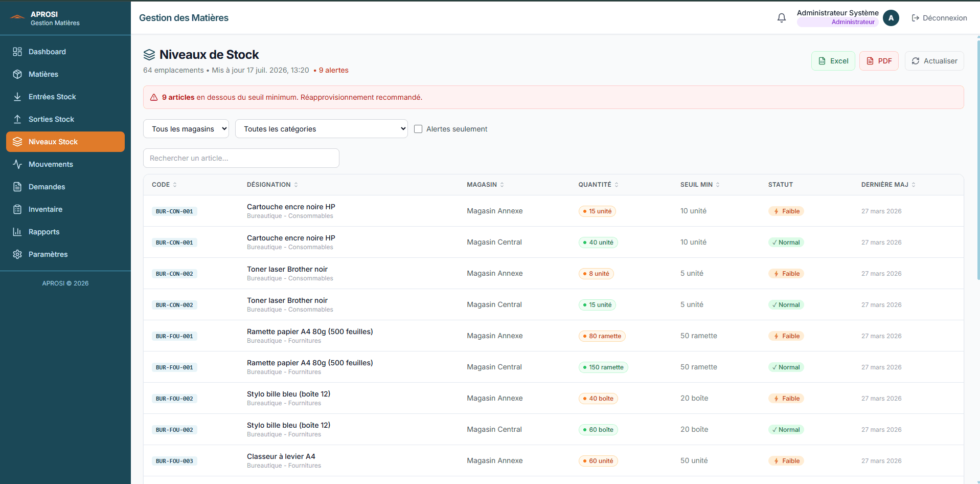The image size is (980, 484).
Task: Click the APROSI logo icon
Action: (x=17, y=17)
